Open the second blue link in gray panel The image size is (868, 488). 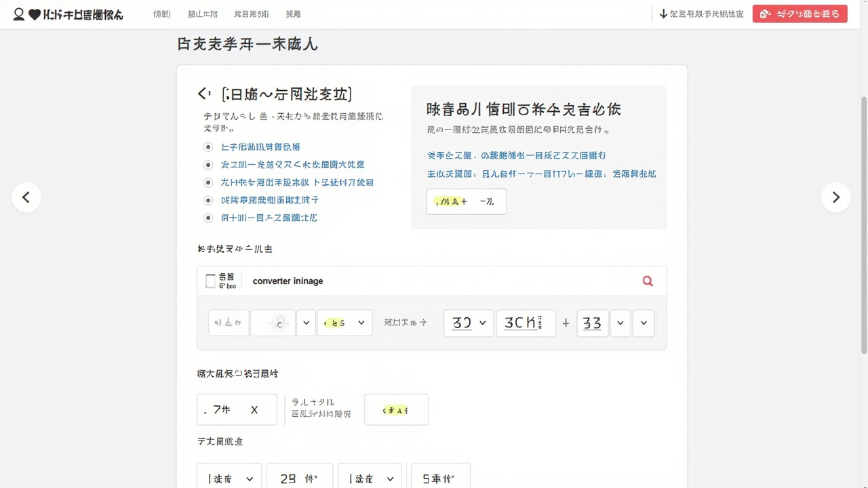[541, 174]
